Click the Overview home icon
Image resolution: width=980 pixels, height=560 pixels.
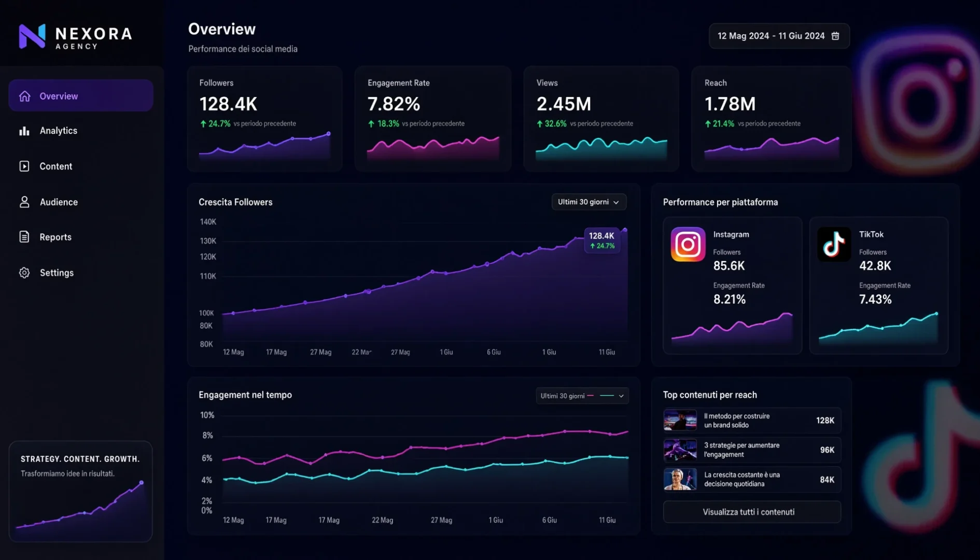(x=24, y=96)
